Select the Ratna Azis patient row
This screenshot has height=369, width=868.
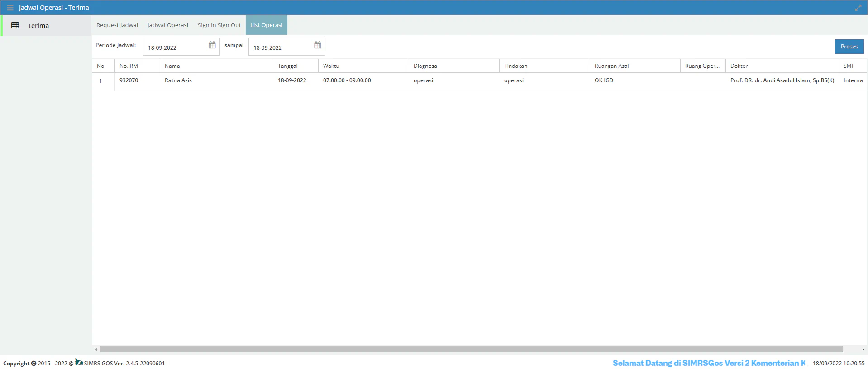178,80
